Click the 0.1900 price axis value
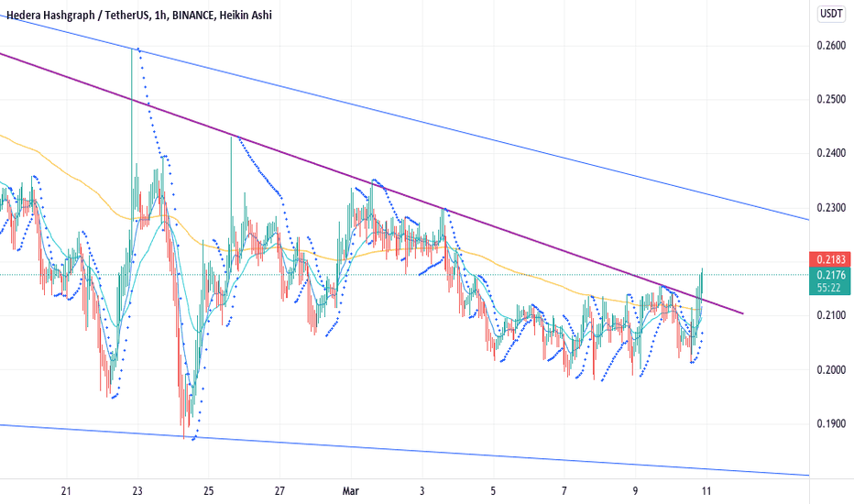Screen dimensions: 854x504 [831, 424]
